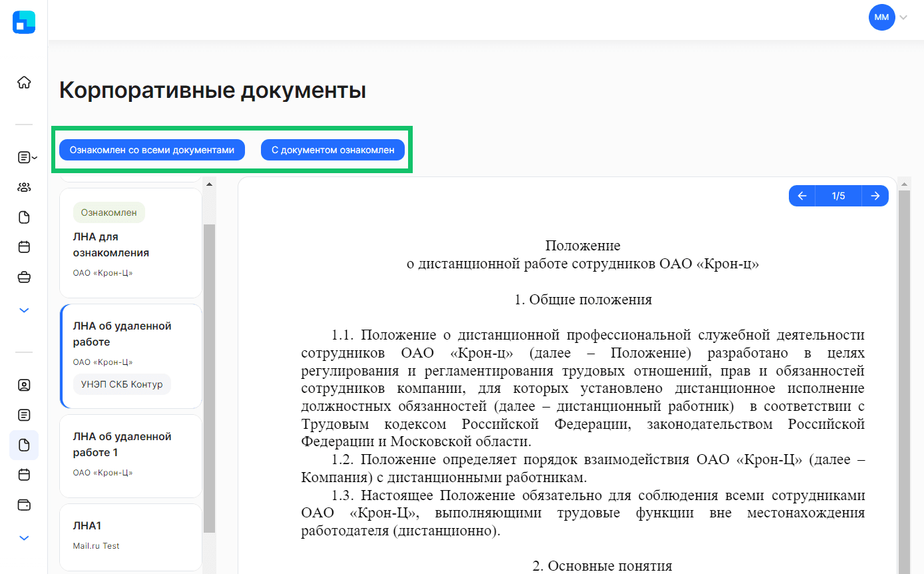This screenshot has width=924, height=574.
Task: Click the 'УНЭП СКБ Контур' tag
Action: point(122,384)
